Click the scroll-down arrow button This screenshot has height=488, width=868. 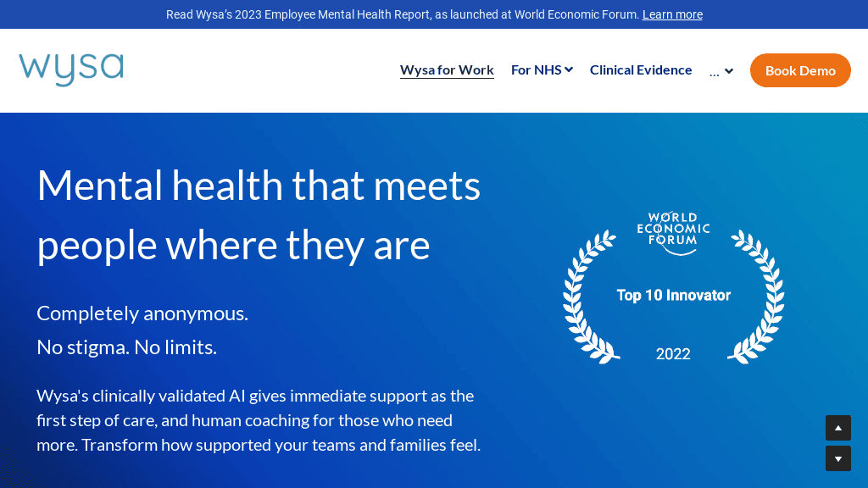pos(837,457)
